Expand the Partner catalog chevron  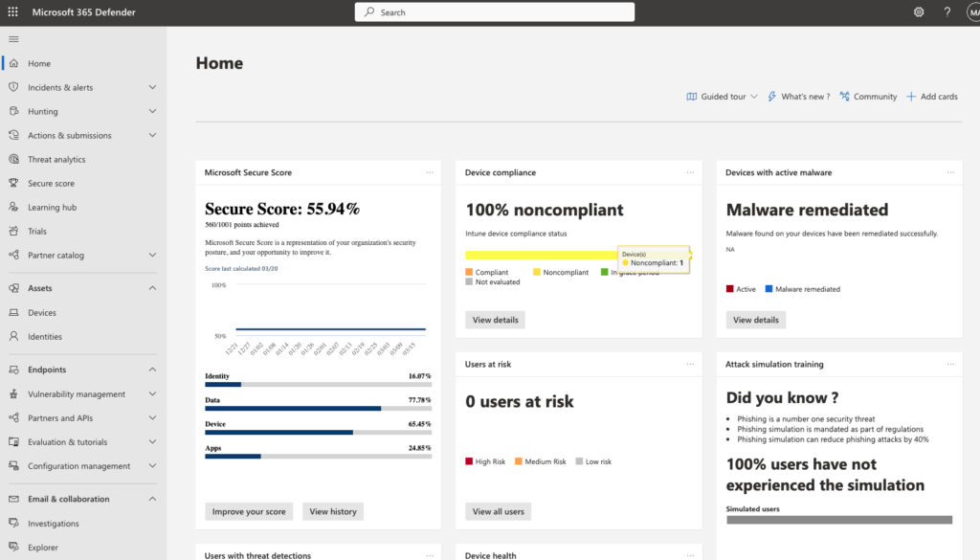pyautogui.click(x=152, y=255)
